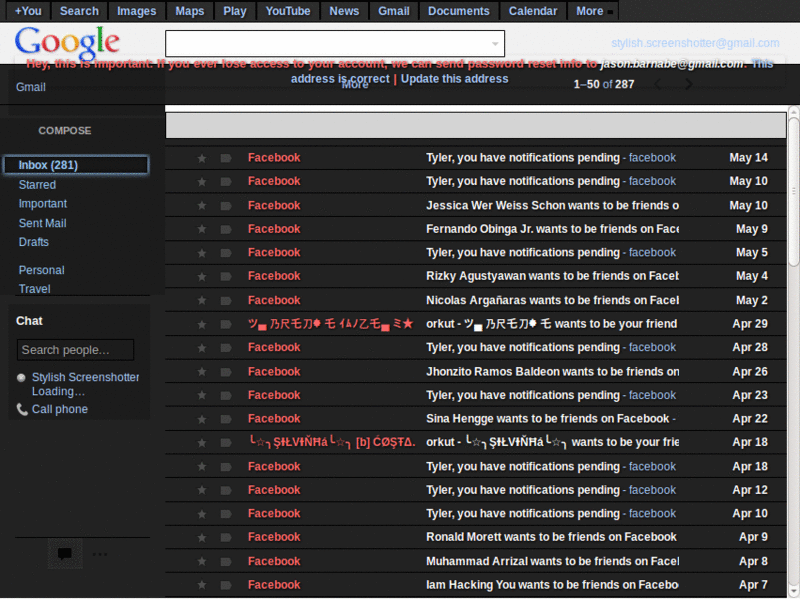This screenshot has height=599, width=800.
Task: Click the Call phone handset icon
Action: tap(22, 409)
